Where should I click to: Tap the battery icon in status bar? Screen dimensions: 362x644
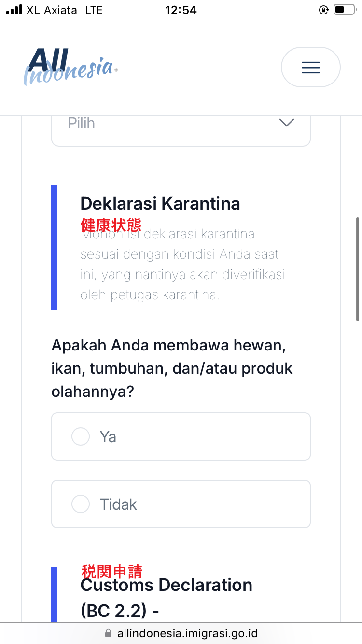pos(344,10)
